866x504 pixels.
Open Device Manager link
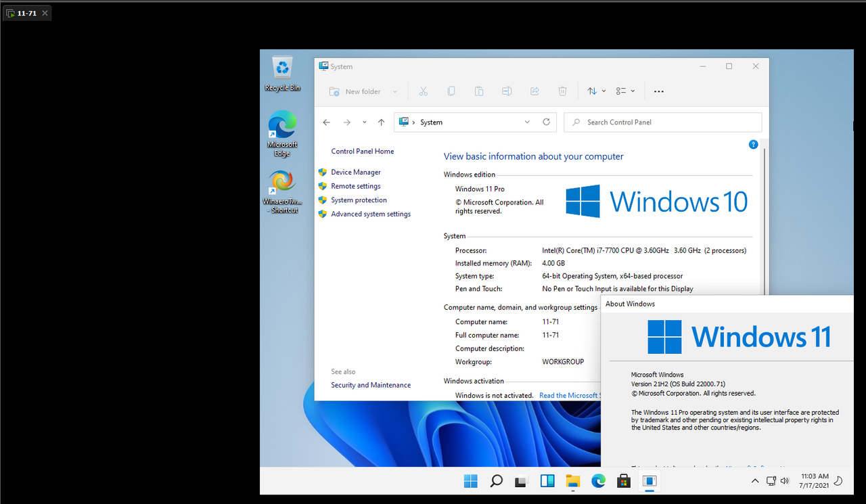pos(356,173)
